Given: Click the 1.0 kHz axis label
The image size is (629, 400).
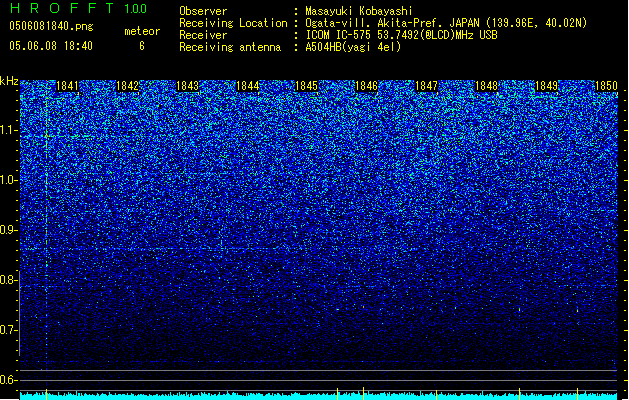Looking at the screenshot, I should coord(8,181).
